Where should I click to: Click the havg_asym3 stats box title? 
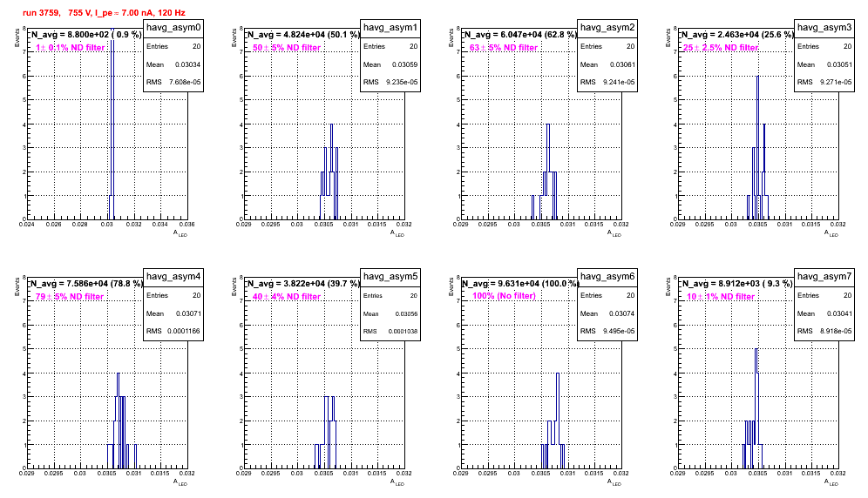(824, 27)
